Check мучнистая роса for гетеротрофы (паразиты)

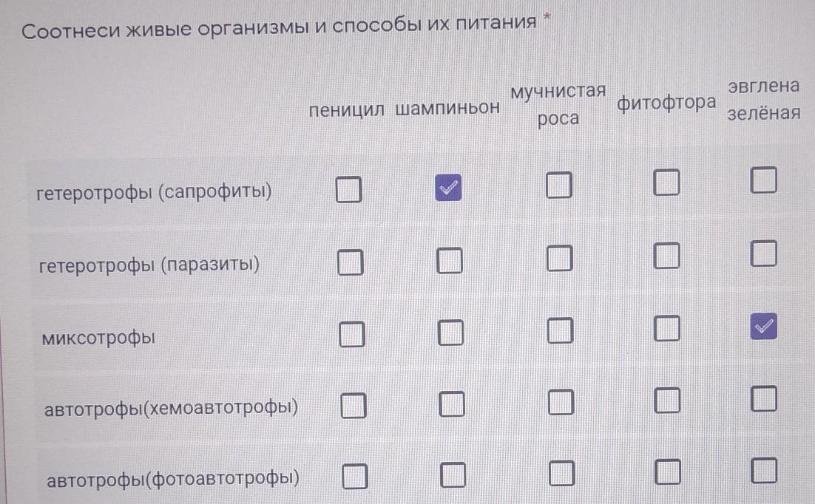tap(560, 258)
